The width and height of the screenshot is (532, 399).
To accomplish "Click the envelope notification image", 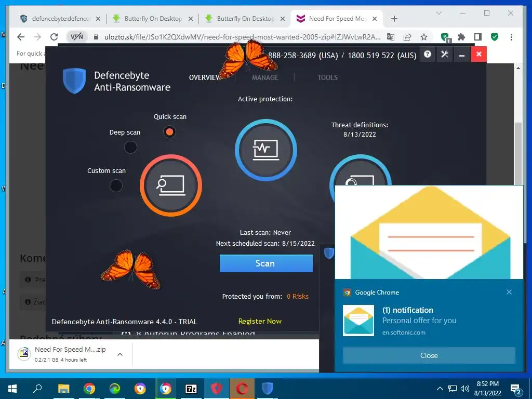I will [429, 232].
